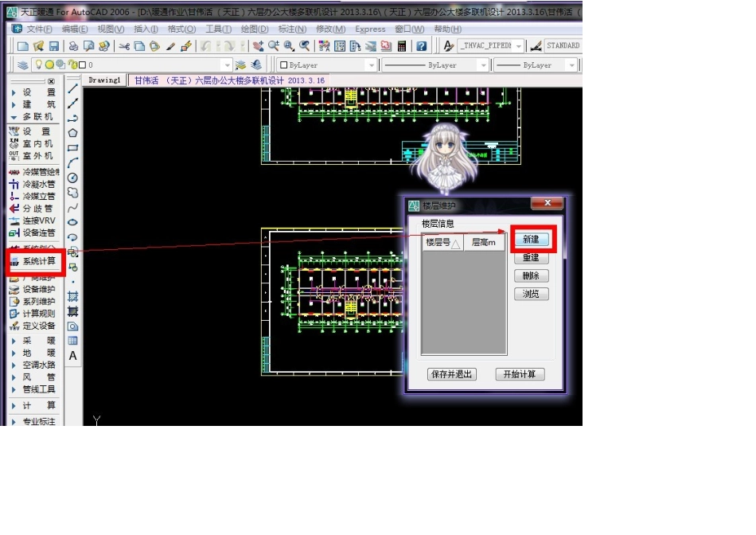
Task: Select the Polygon draw tool
Action: [x=72, y=133]
